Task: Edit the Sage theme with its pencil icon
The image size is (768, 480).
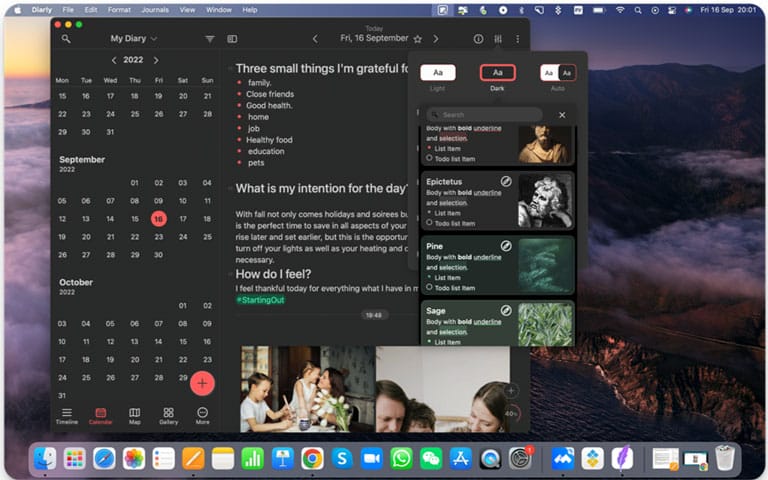Action: click(x=506, y=310)
